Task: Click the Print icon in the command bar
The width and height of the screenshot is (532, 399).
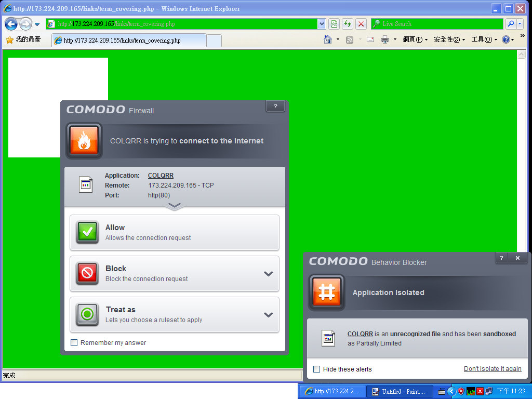Action: (x=385, y=39)
